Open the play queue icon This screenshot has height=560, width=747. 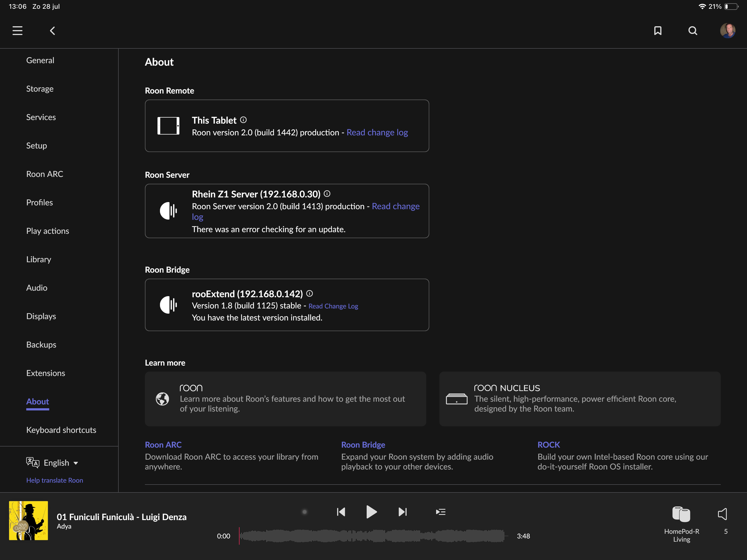coord(440,512)
